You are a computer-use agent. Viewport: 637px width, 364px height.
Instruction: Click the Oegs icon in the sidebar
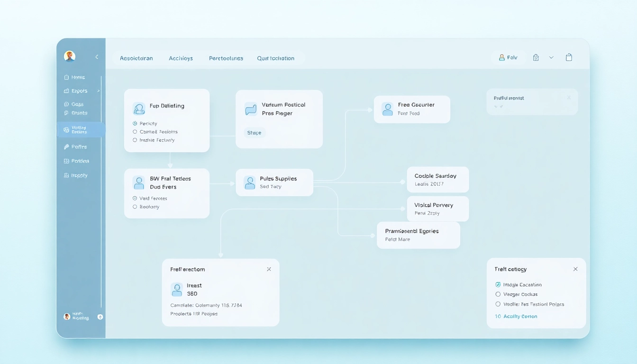point(66,104)
